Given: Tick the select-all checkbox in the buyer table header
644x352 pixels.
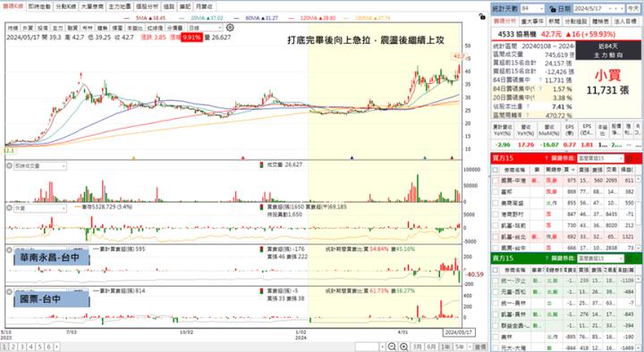Looking at the screenshot, I should pyautogui.click(x=496, y=170).
